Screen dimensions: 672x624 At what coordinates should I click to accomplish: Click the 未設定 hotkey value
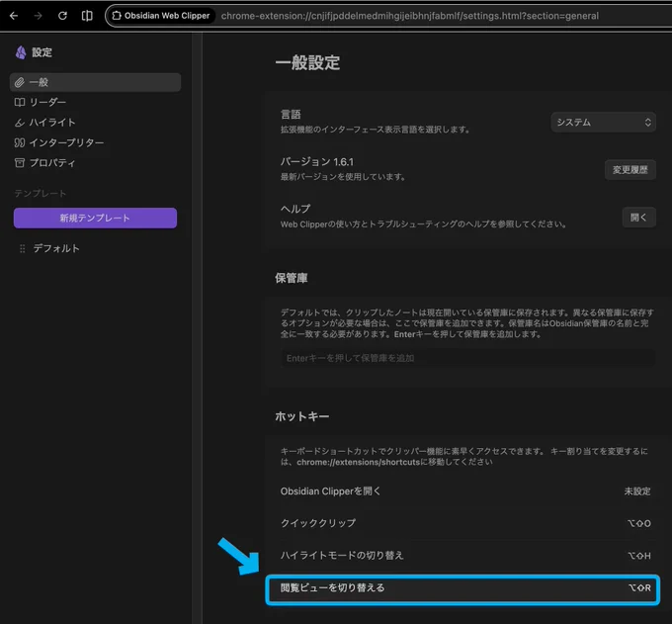coord(637,491)
